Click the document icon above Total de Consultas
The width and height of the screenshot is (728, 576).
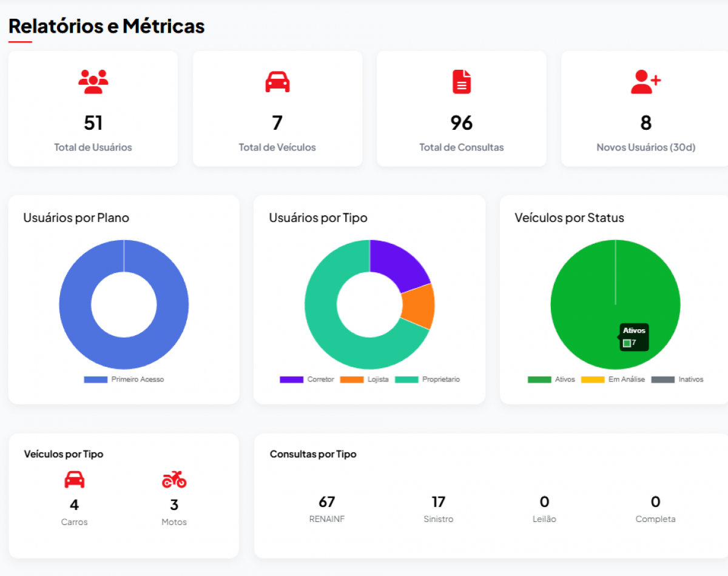462,81
